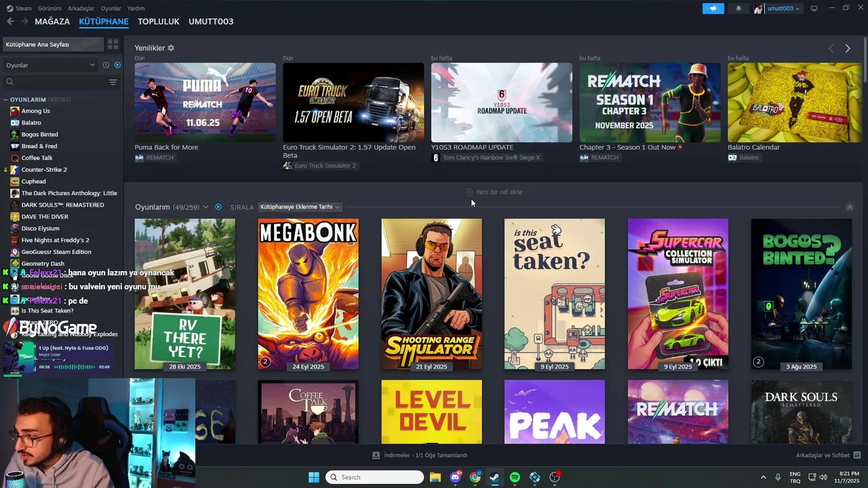Click Yeni bir raf ekle
Viewport: 868px width, 488px height.
click(x=494, y=192)
